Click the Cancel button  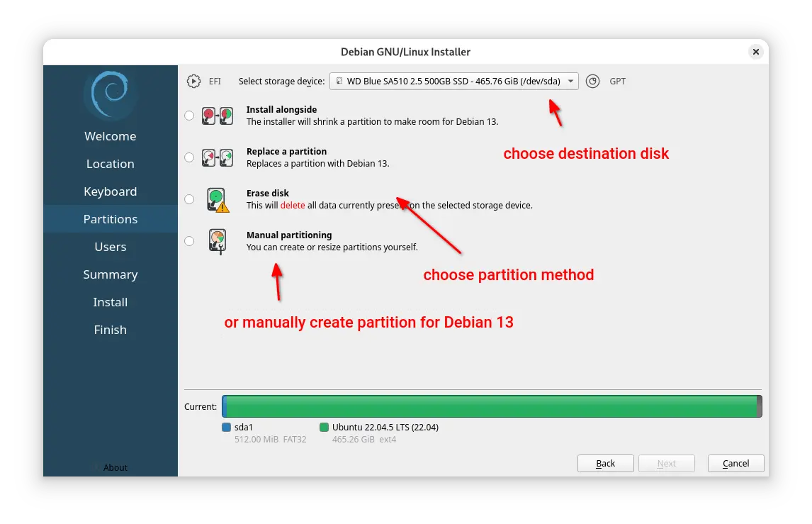pos(736,463)
